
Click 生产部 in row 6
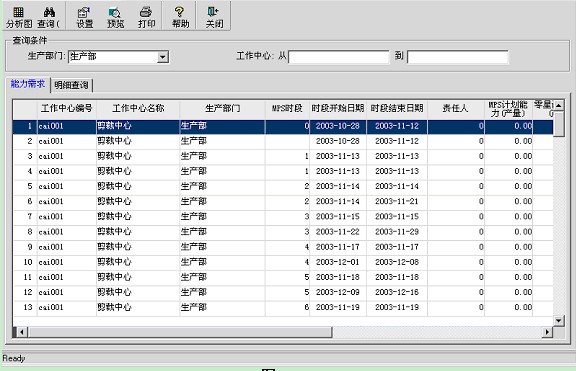[x=194, y=202]
